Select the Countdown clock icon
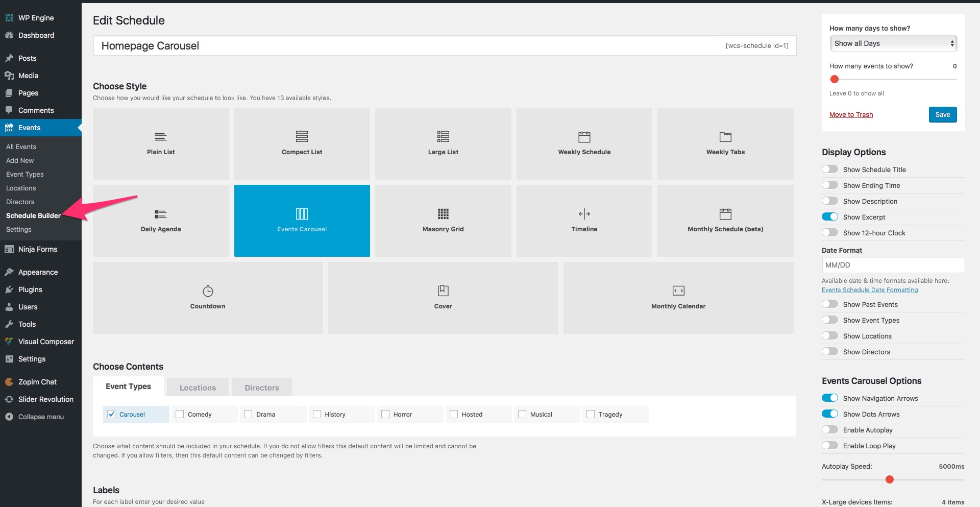Screen dimensions: 980x507 pos(208,291)
